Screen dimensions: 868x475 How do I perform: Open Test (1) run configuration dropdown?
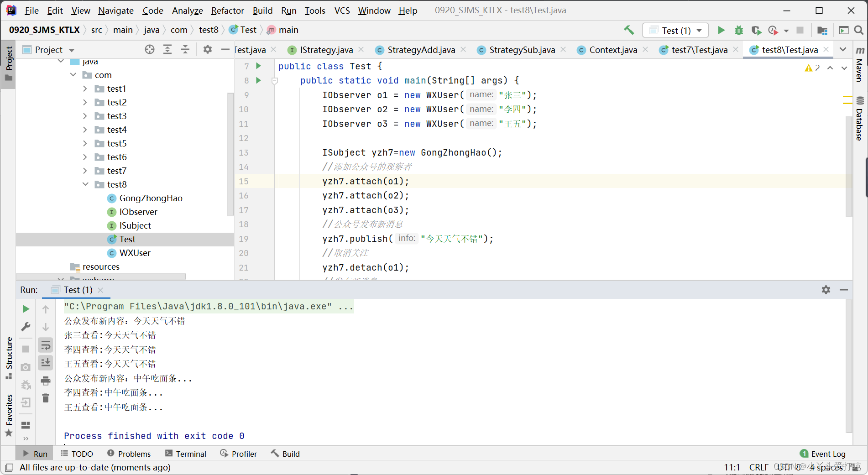pos(675,30)
